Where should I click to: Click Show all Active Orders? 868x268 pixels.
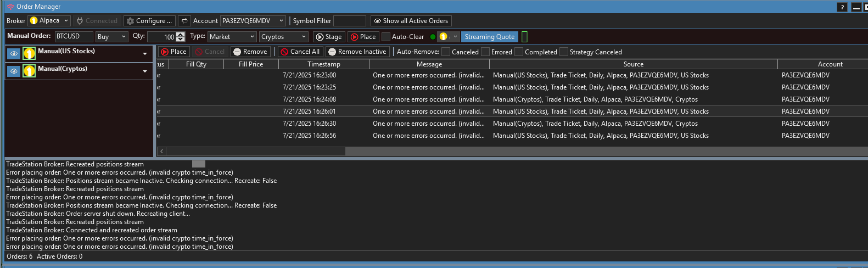pos(411,21)
